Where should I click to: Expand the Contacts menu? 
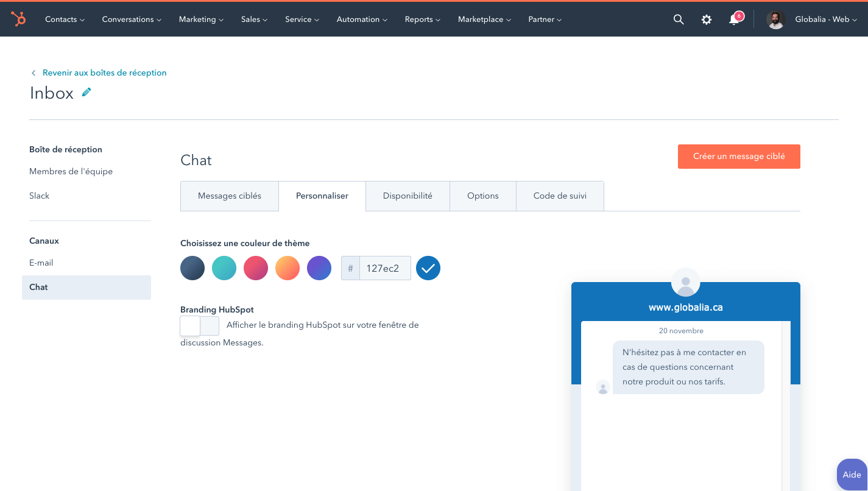click(65, 19)
